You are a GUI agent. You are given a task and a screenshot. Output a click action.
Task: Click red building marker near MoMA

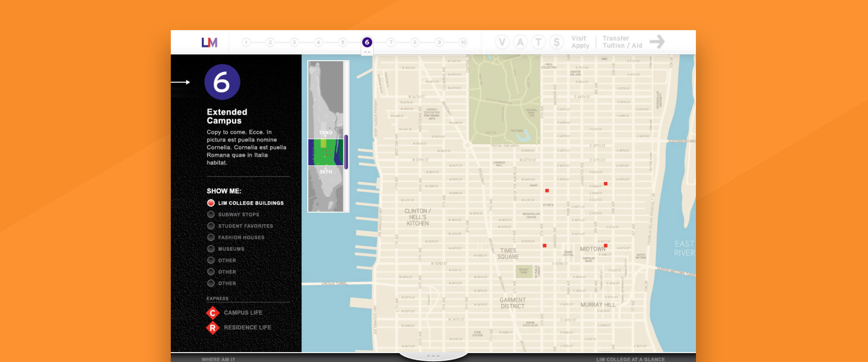547,191
